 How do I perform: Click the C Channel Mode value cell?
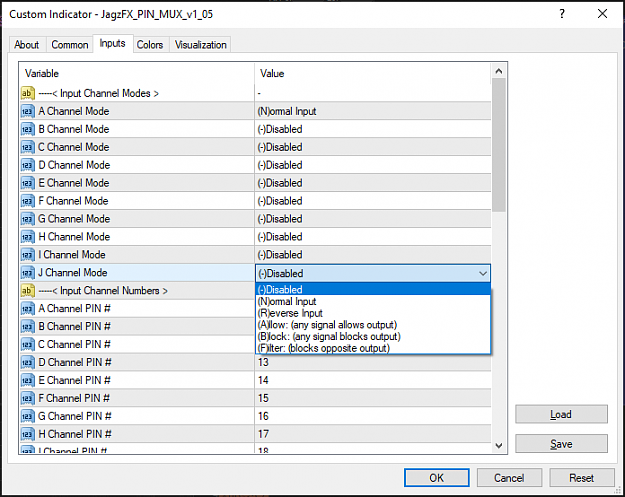point(373,147)
